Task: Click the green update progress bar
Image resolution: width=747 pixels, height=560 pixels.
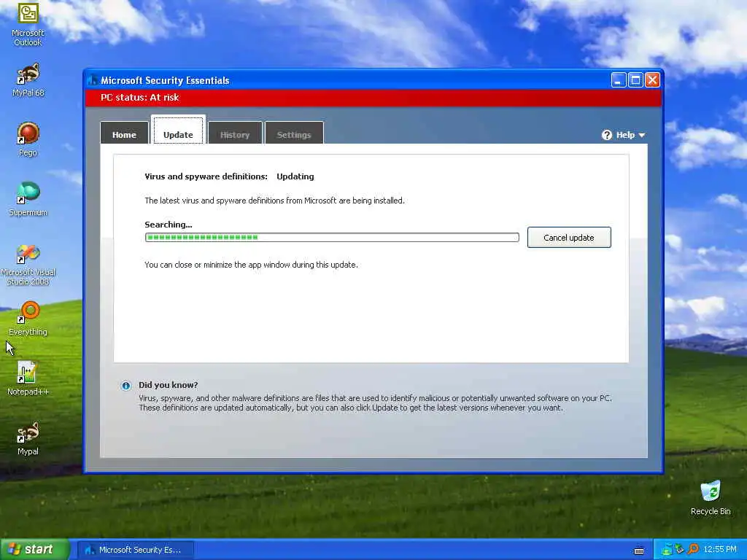Action: coord(332,237)
